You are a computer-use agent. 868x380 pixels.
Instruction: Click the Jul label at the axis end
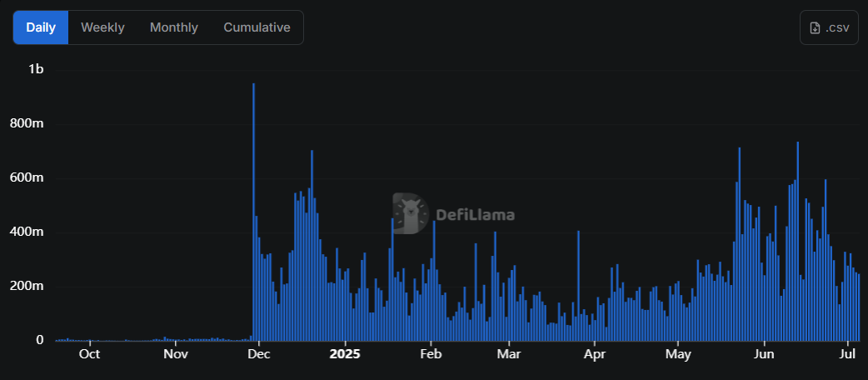[849, 354]
